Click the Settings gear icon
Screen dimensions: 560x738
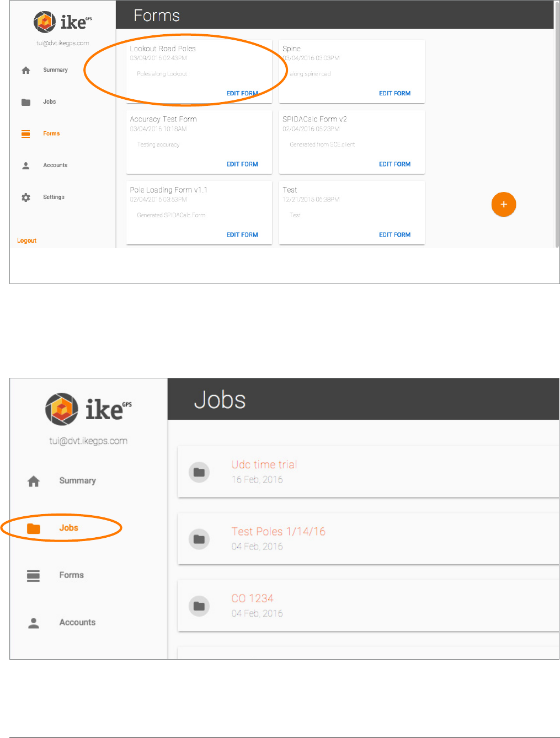(26, 197)
